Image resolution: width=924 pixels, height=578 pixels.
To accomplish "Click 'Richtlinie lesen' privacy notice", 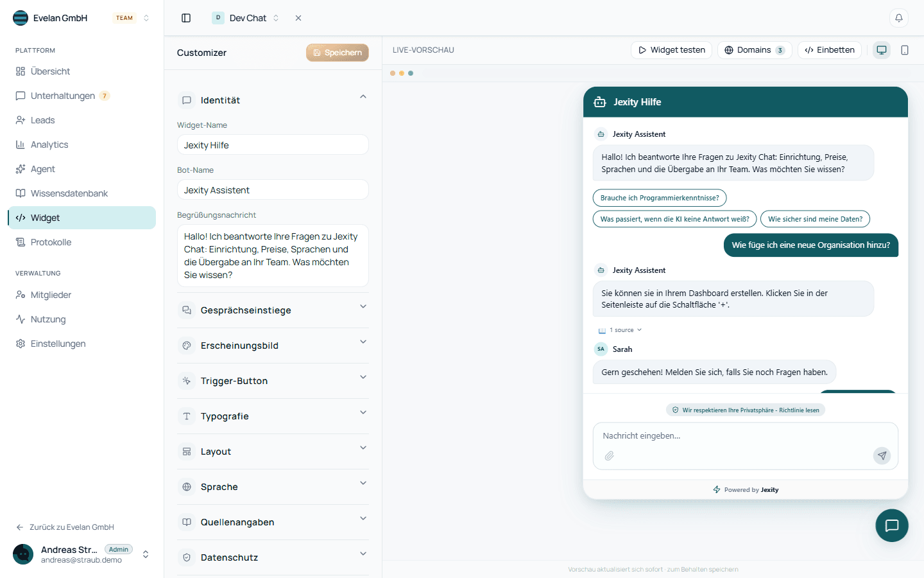I will pyautogui.click(x=799, y=410).
